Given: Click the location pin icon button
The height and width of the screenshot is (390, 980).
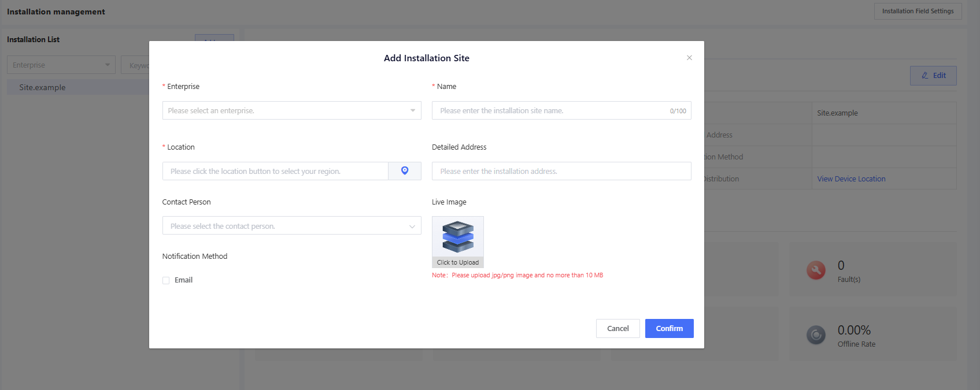Looking at the screenshot, I should (405, 171).
